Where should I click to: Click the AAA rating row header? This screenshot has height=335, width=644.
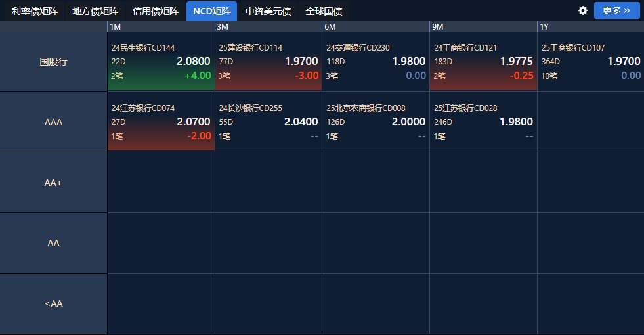point(53,122)
